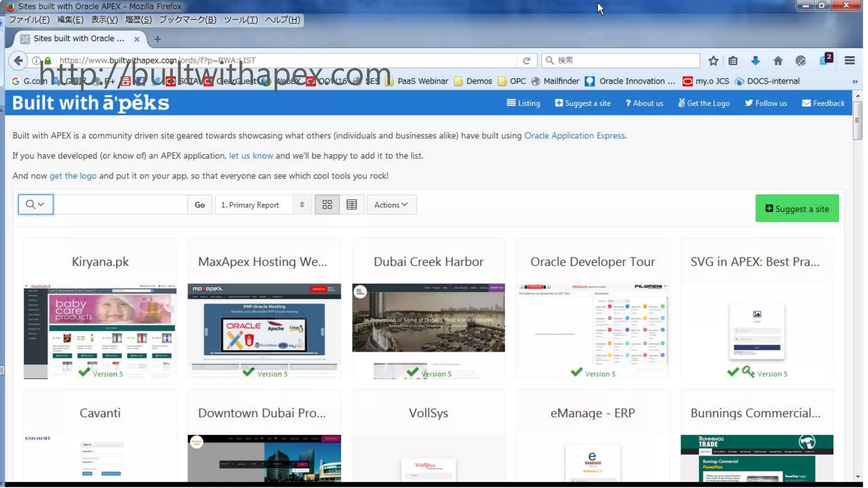Click the page vertical scrollbar thumb
Screen dimensions: 868x488
pos(857,120)
